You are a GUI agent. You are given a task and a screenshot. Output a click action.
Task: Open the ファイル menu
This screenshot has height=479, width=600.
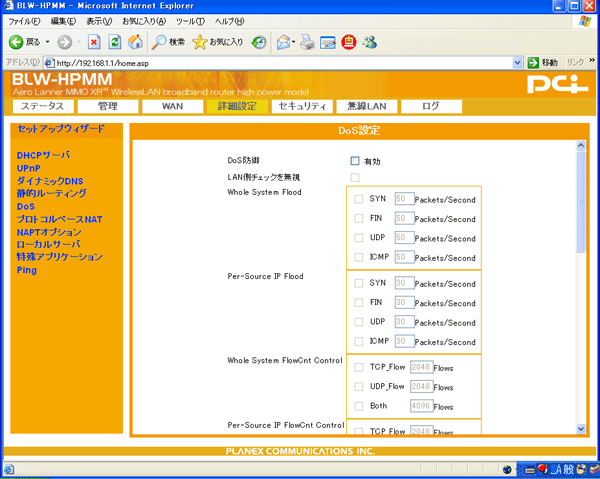(x=24, y=21)
